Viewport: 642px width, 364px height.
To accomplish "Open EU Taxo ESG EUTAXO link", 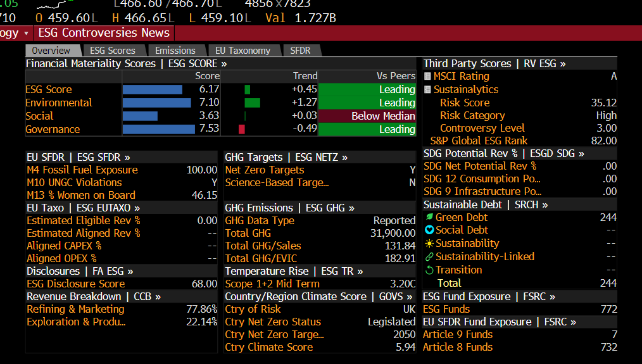I will pos(83,208).
